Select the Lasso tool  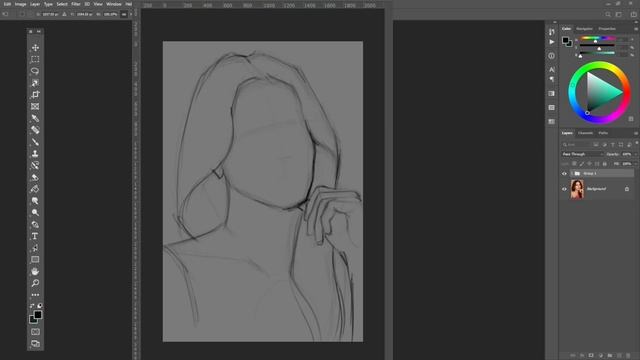click(35, 71)
